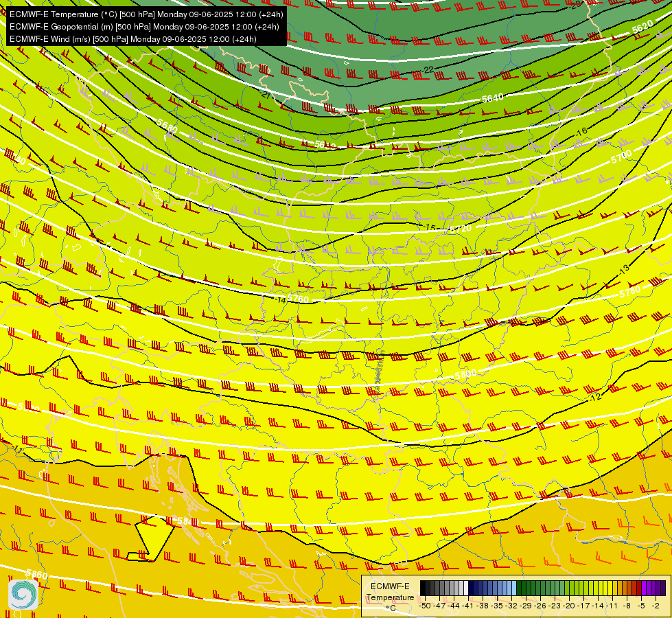
Task: Click the 5780 geopotential contour label
Action: 630,292
